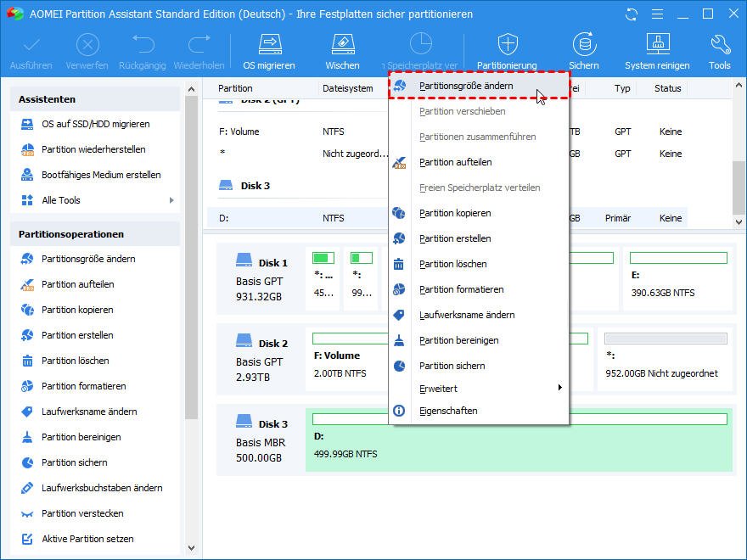The height and width of the screenshot is (560, 747).
Task: Select the 952.00GB Nicht zugeordnet block
Action: coord(665,358)
